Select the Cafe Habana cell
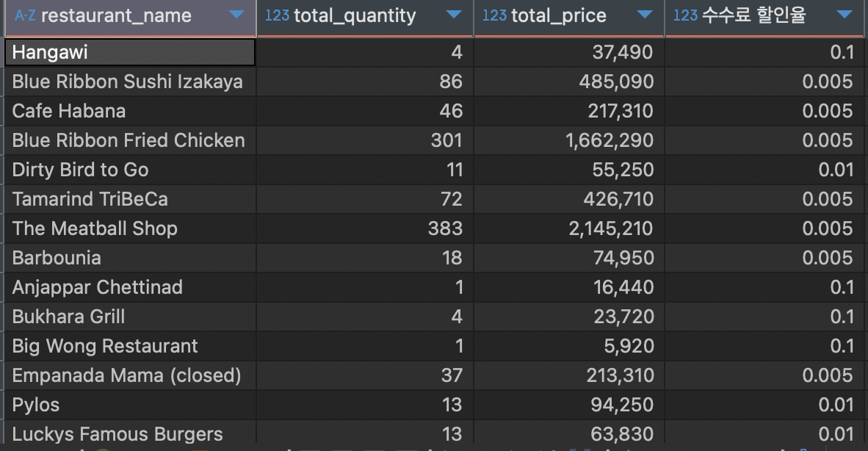The height and width of the screenshot is (451, 868). (130, 111)
